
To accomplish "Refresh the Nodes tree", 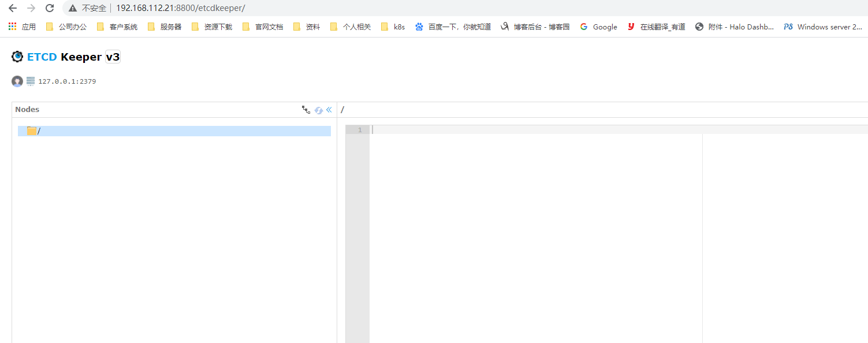I will [318, 110].
